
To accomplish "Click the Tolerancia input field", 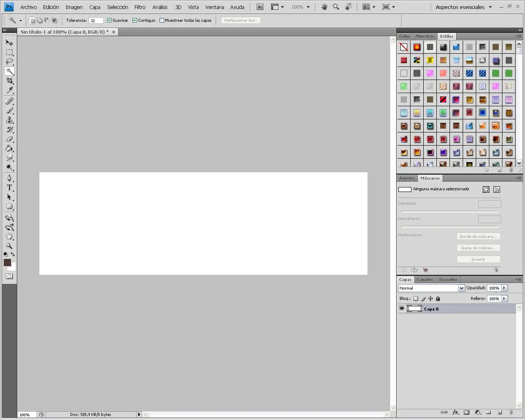I will pos(96,21).
